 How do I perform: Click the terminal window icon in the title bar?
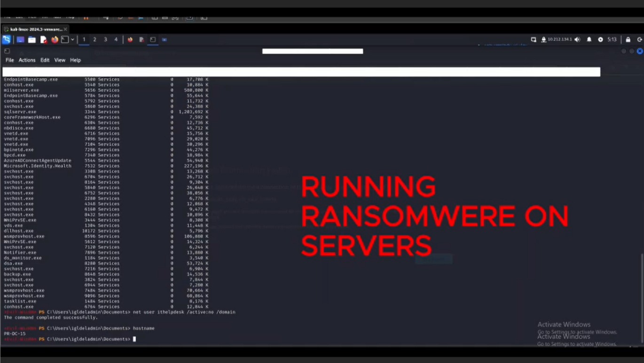pyautogui.click(x=7, y=51)
